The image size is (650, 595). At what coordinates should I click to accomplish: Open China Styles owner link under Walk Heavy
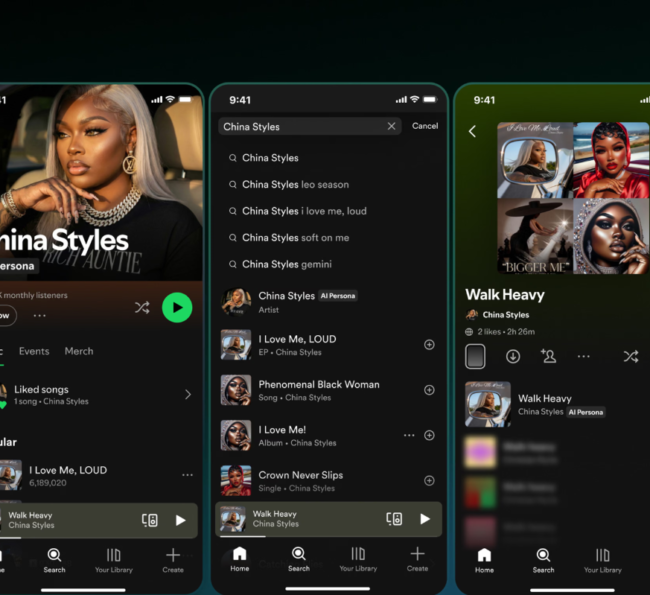tap(497, 315)
